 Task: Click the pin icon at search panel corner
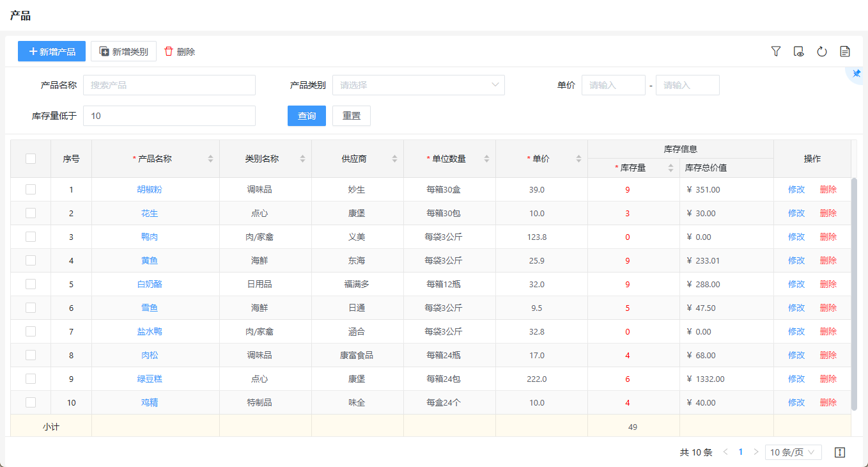pyautogui.click(x=856, y=74)
